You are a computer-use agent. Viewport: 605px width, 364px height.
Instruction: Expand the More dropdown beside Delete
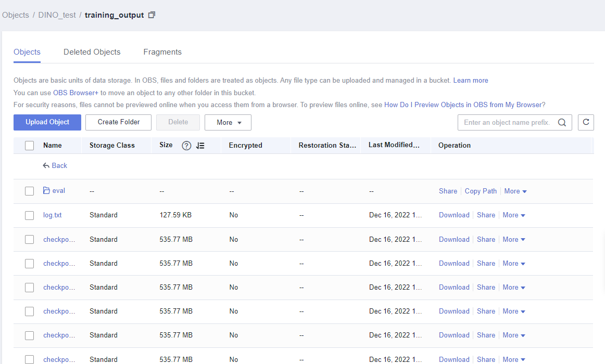click(x=228, y=122)
